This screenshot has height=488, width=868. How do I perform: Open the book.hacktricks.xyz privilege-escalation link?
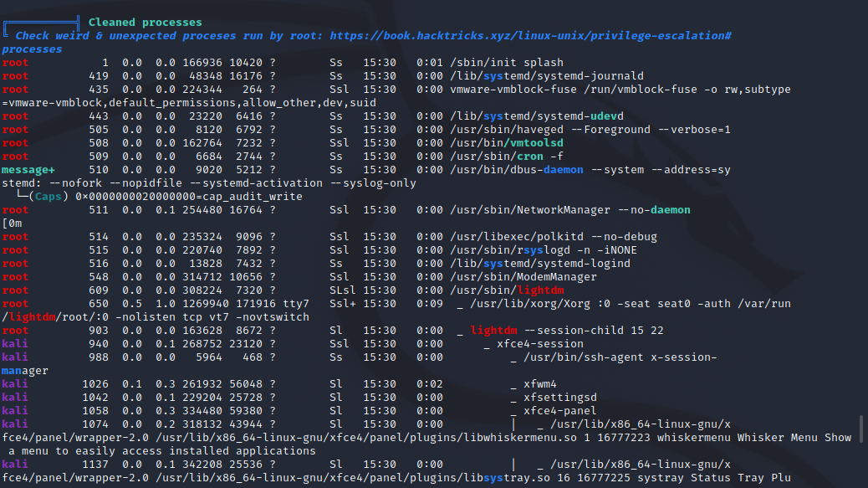click(530, 35)
